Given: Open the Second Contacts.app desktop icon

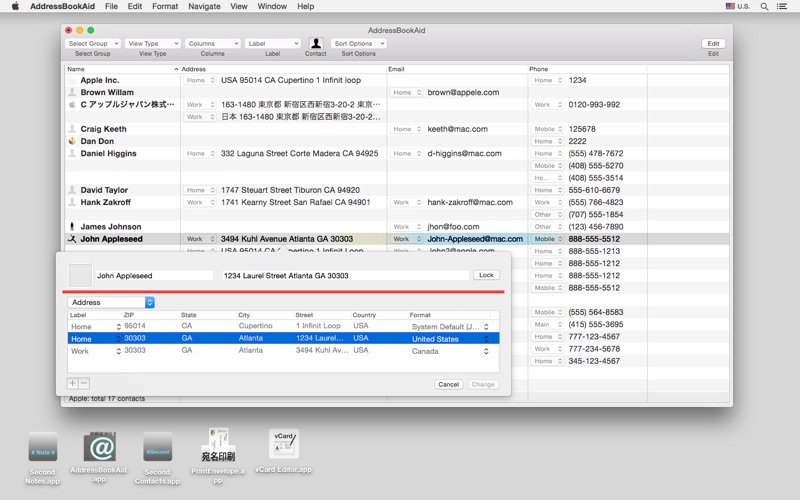Looking at the screenshot, I should pos(157,447).
